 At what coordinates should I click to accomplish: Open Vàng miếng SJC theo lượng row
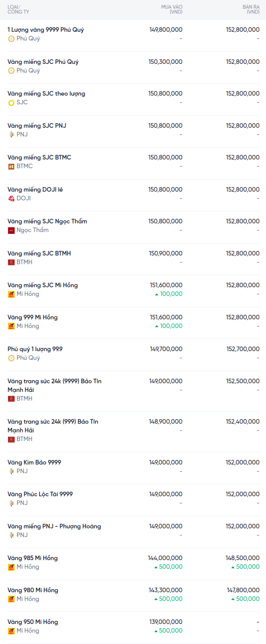tap(46, 93)
